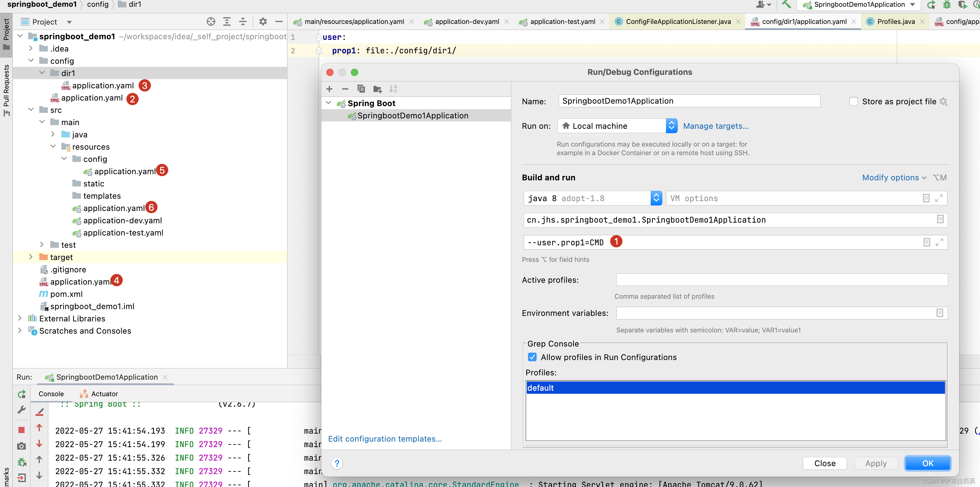Open Modify options dropdown

[x=894, y=178]
